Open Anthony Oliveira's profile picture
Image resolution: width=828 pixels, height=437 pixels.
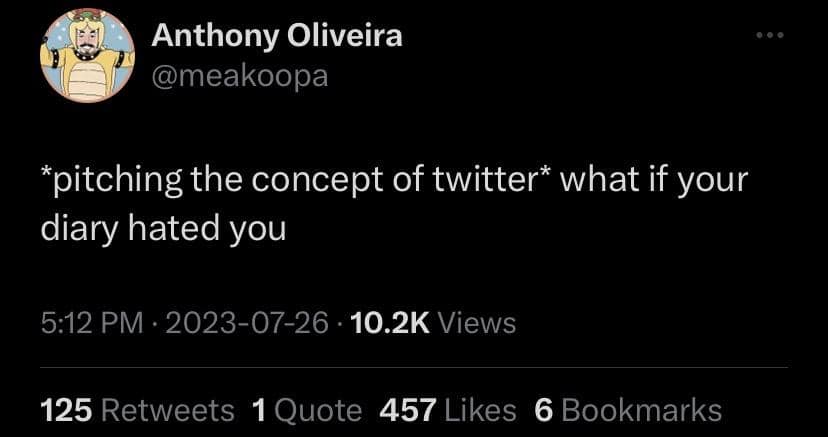point(87,54)
